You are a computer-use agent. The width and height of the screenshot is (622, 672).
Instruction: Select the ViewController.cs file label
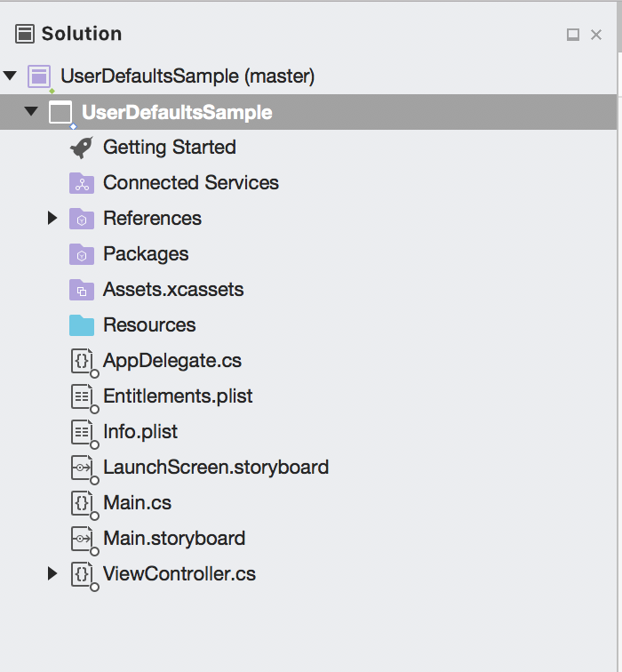point(179,574)
